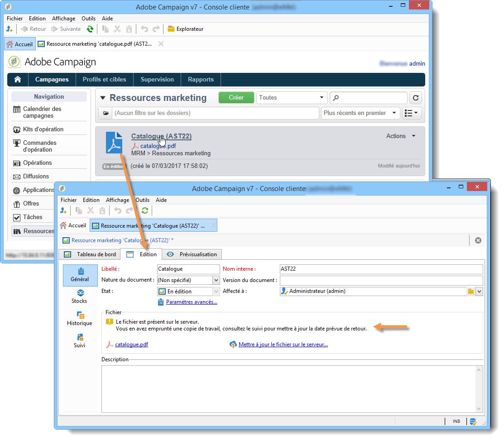The width and height of the screenshot is (504, 440).
Task: Open Explorateur from the back window toolbar
Action: click(186, 29)
